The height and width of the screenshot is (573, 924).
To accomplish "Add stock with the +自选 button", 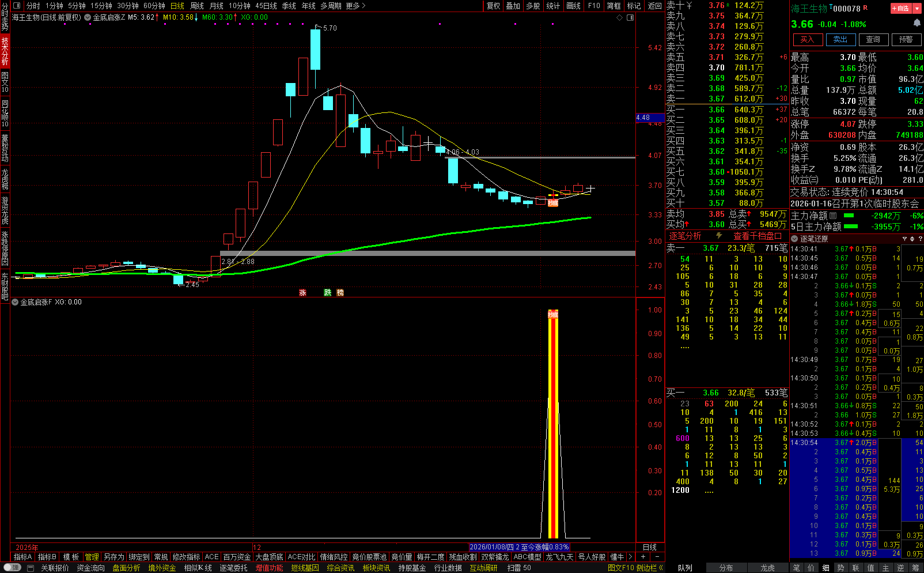I will (x=901, y=8).
